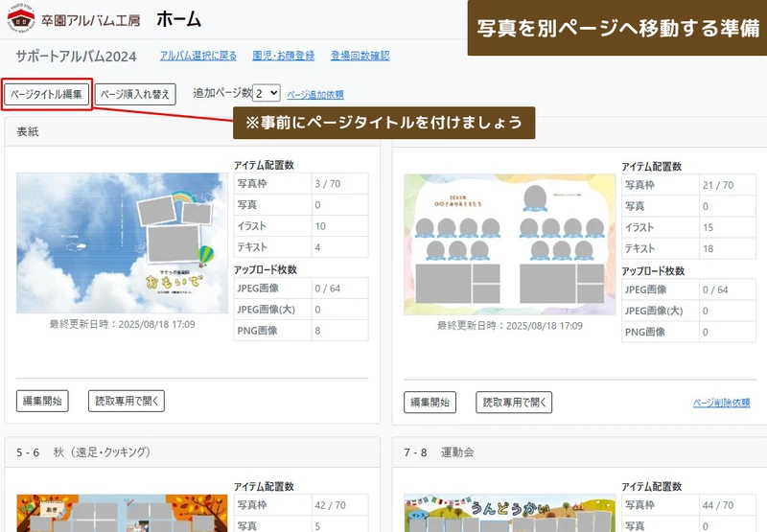Click the 表紙 card 最終更新日時 timestamp

pyautogui.click(x=123, y=324)
